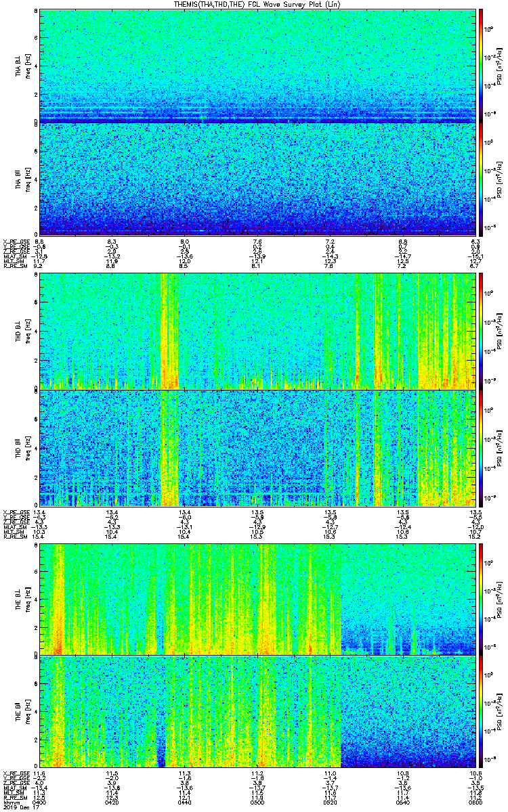Click the 0540 time tick label
The height and width of the screenshot is (812, 508).
coord(403,803)
